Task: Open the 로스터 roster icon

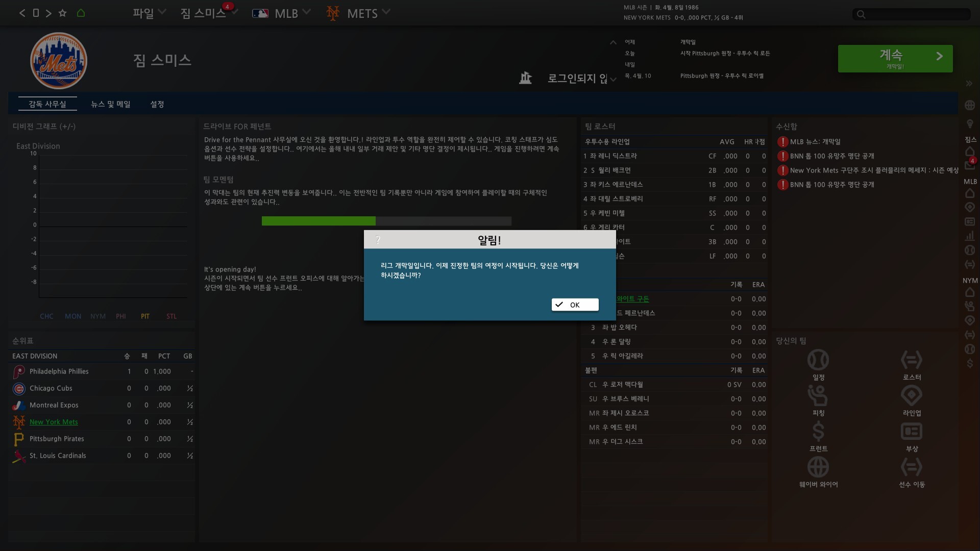Action: click(911, 360)
